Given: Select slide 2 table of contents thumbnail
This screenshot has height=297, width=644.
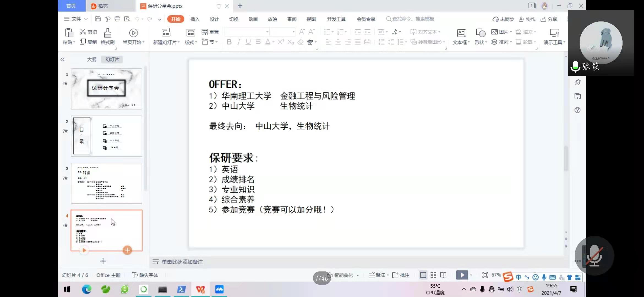Looking at the screenshot, I should point(107,136).
